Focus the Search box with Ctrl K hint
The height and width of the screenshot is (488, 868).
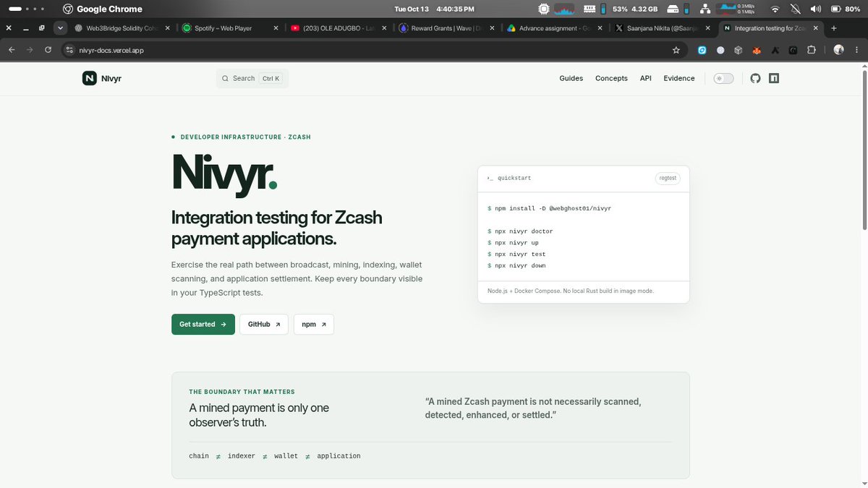252,78
